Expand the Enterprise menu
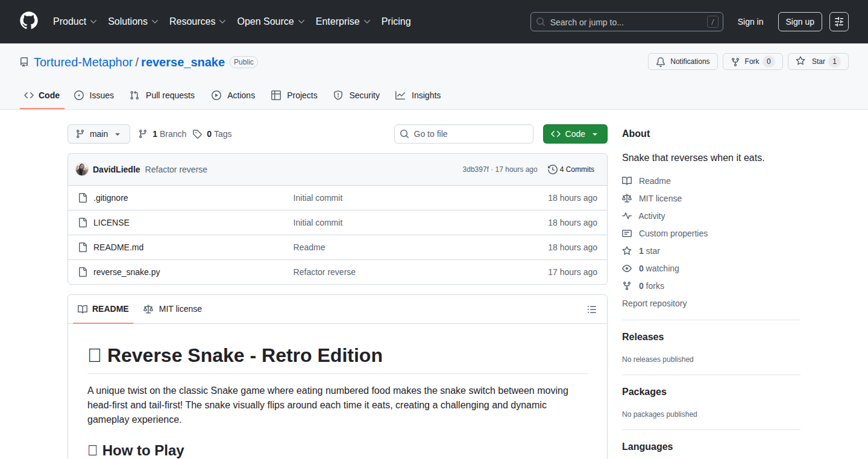Screen dimensions: 868x459 coord(343,22)
